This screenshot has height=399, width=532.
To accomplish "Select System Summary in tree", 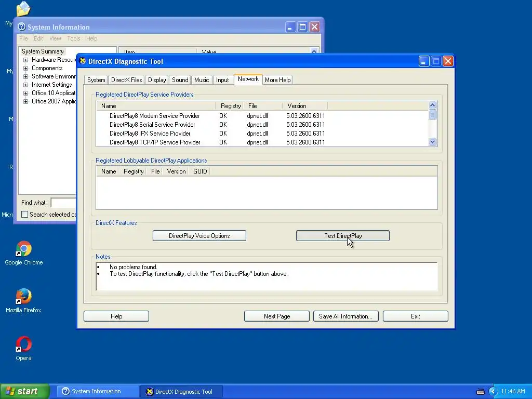I will 43,51.
